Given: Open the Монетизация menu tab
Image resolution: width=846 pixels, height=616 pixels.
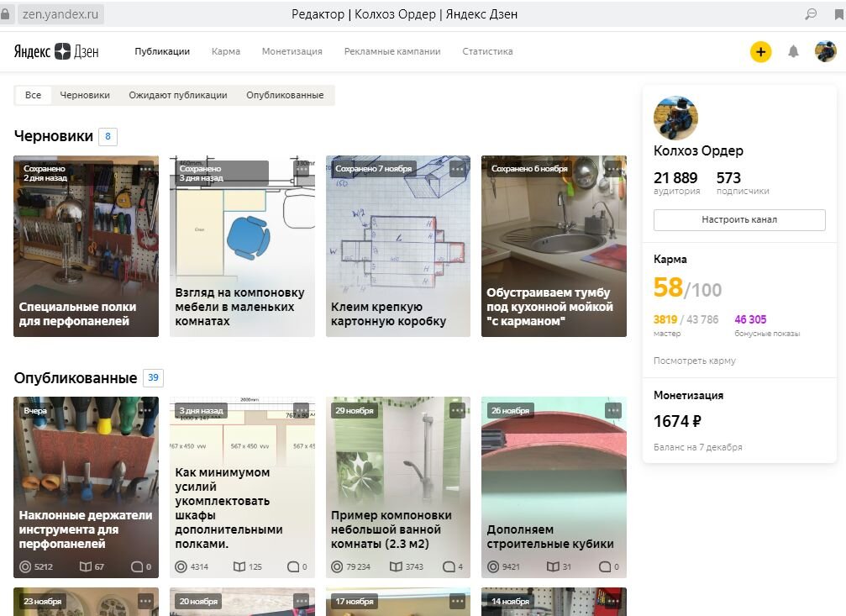Looking at the screenshot, I should pos(292,51).
